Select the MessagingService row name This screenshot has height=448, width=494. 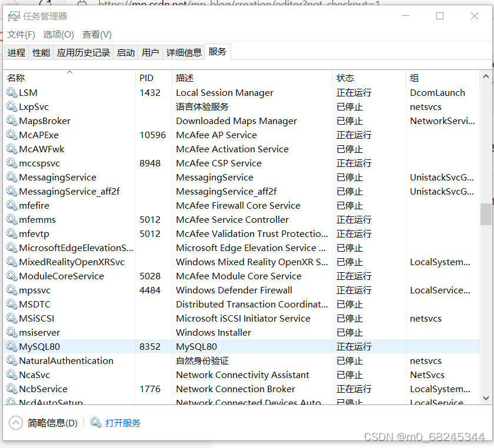(58, 178)
